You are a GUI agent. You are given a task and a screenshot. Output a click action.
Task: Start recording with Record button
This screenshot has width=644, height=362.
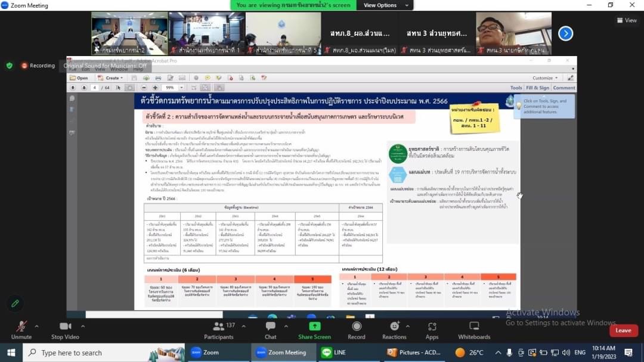click(357, 330)
